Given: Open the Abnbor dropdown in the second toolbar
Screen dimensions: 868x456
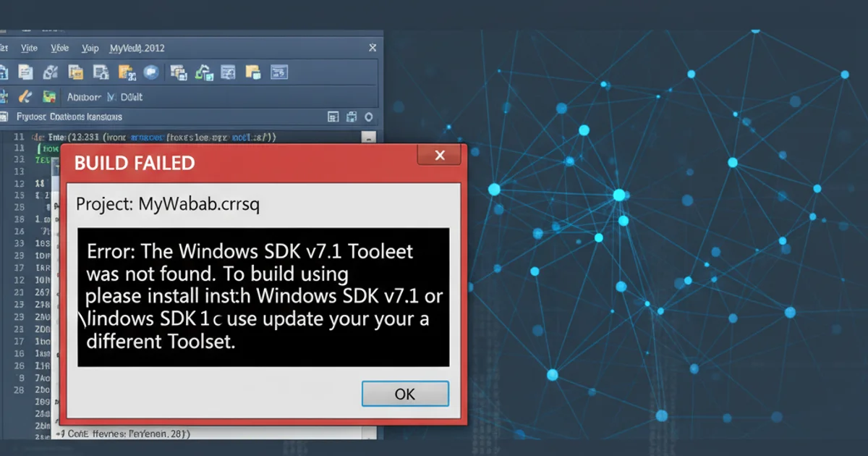Looking at the screenshot, I should [x=83, y=96].
